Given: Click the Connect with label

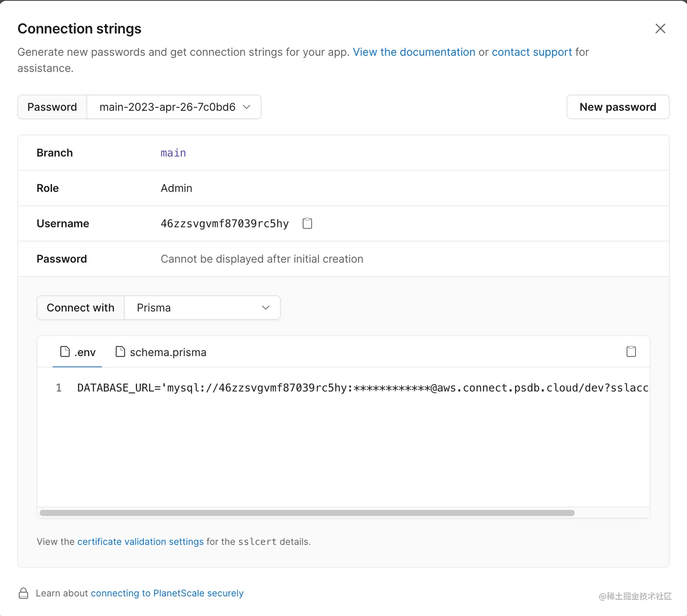Looking at the screenshot, I should [80, 308].
